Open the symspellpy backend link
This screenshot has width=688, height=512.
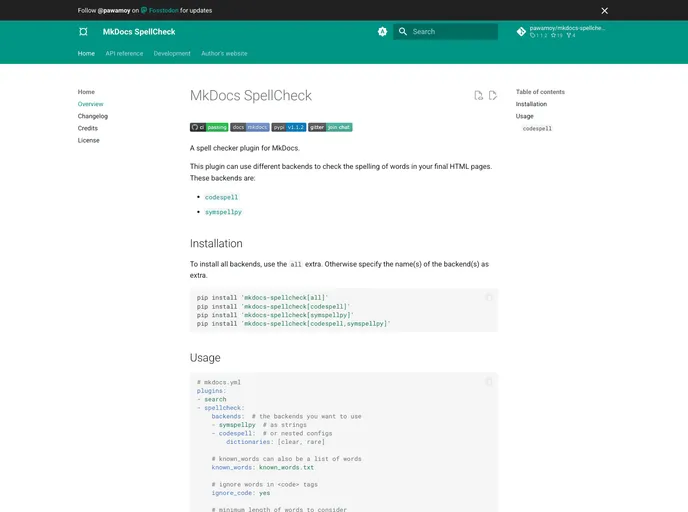223,212
